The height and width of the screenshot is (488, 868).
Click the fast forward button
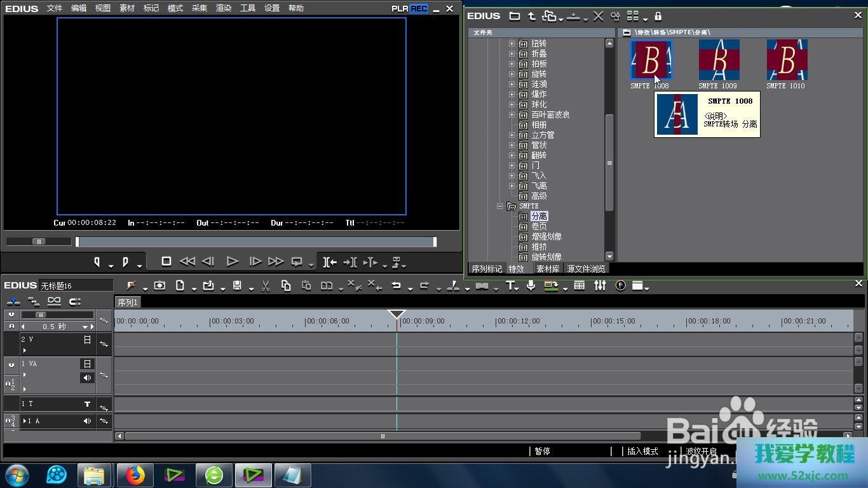pyautogui.click(x=276, y=261)
